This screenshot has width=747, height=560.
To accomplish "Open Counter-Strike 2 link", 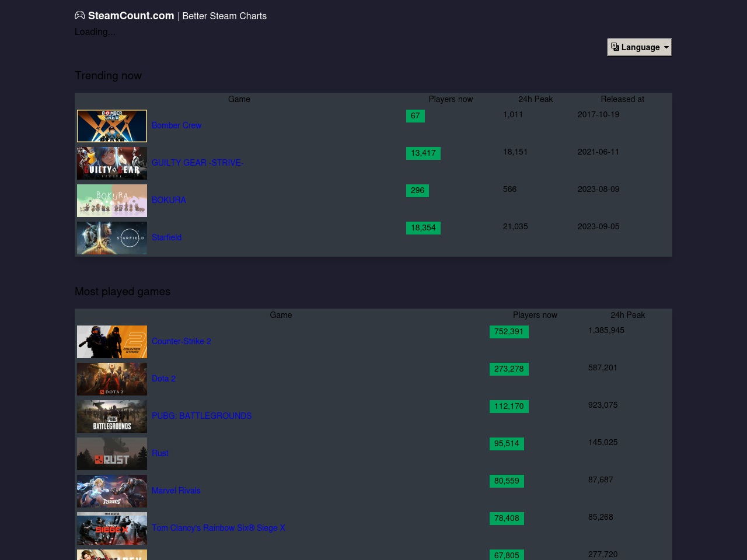I will (181, 341).
